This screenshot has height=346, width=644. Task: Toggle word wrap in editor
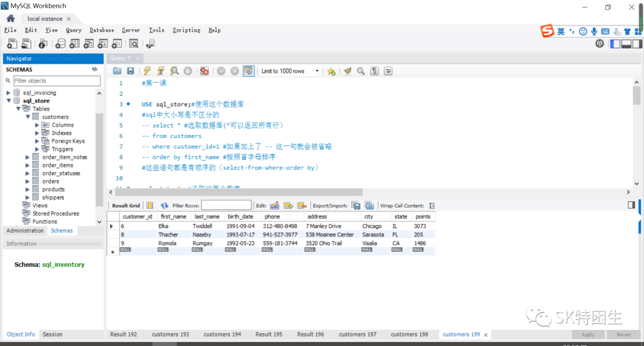coord(388,71)
